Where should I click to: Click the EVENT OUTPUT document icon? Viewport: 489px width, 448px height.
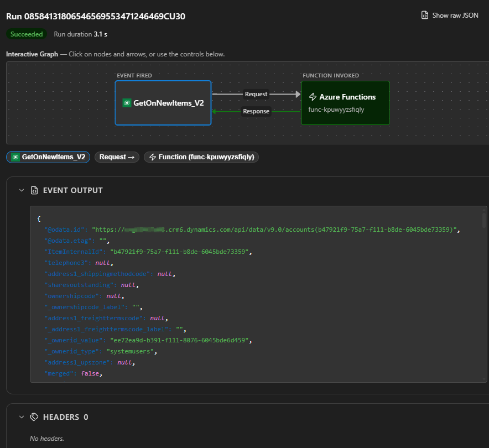[x=34, y=190]
